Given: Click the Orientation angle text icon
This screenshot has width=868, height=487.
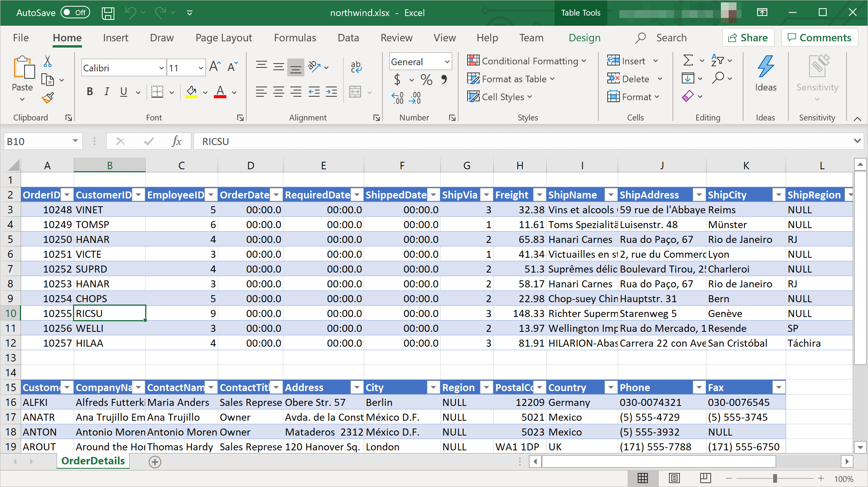Looking at the screenshot, I should pos(314,67).
